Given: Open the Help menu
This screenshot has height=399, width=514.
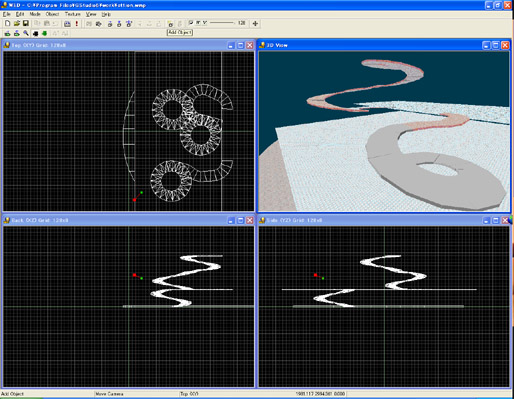Looking at the screenshot, I should click(106, 14).
